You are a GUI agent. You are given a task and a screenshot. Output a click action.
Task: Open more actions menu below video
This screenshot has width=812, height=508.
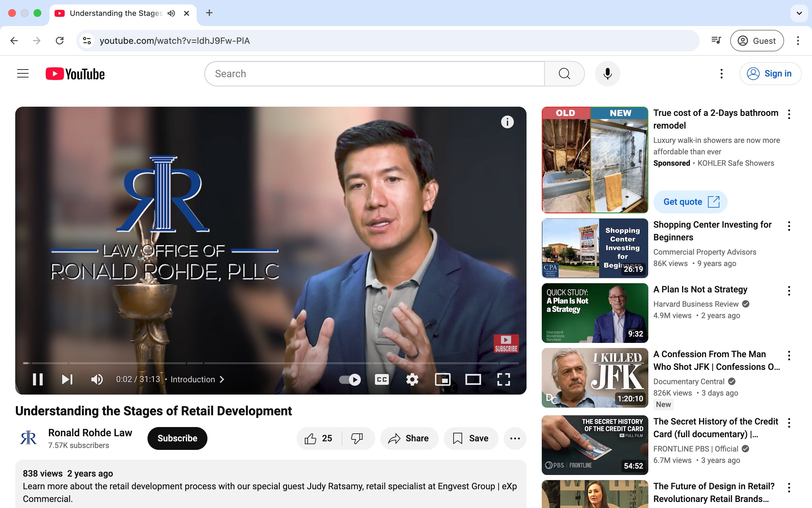pyautogui.click(x=515, y=438)
